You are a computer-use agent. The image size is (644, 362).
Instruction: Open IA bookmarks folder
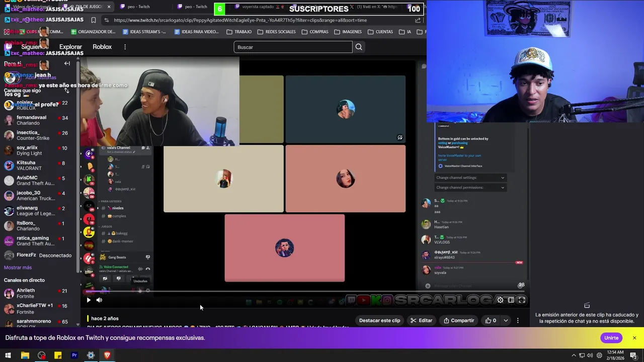point(406,32)
